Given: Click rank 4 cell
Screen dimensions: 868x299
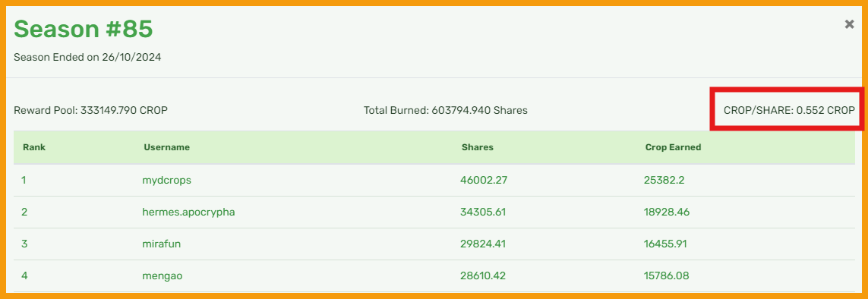Looking at the screenshot, I should [x=24, y=275].
